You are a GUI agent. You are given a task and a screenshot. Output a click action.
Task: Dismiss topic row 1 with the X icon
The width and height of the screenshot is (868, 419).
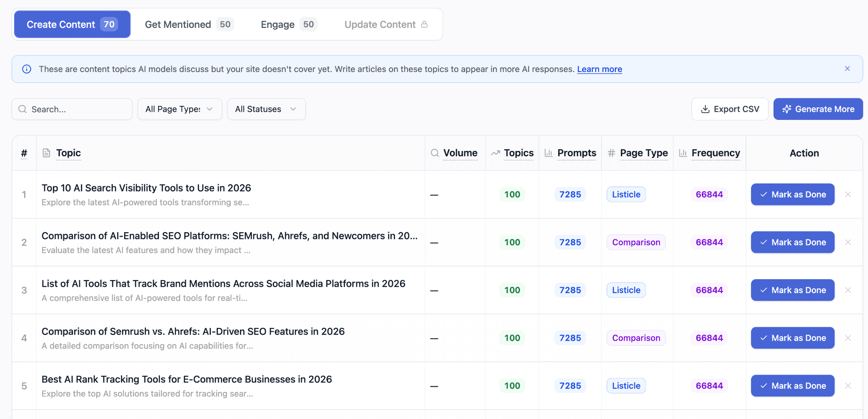[848, 194]
